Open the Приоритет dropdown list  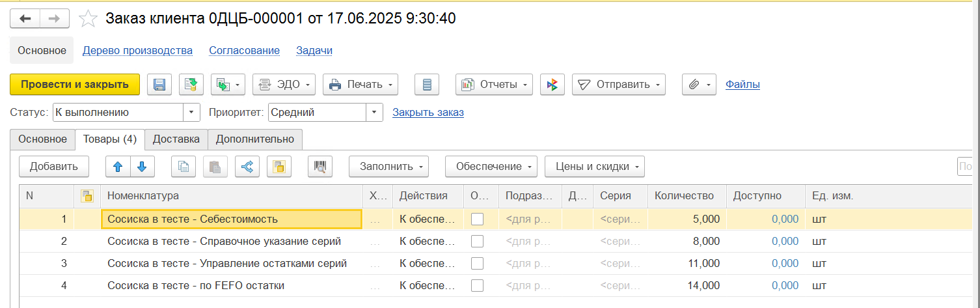[x=374, y=113]
